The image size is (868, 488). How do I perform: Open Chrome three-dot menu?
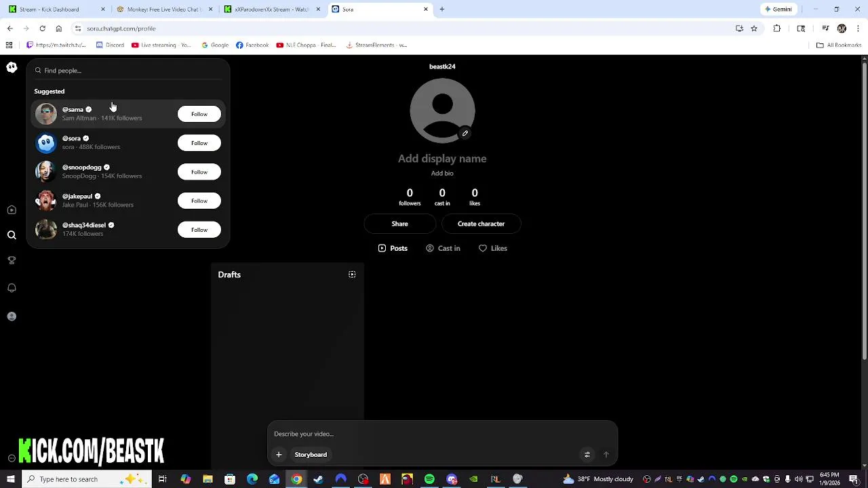859,28
